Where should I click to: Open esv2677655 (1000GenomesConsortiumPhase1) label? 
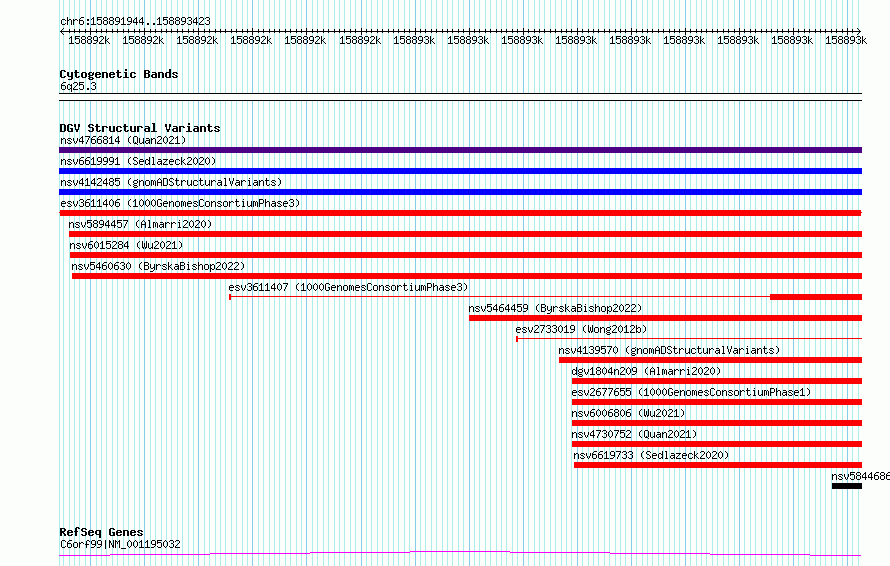pyautogui.click(x=691, y=392)
